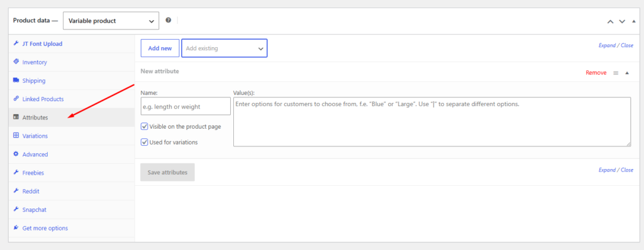This screenshot has width=644, height=250.
Task: Click the Variations grid icon
Action: click(16, 136)
